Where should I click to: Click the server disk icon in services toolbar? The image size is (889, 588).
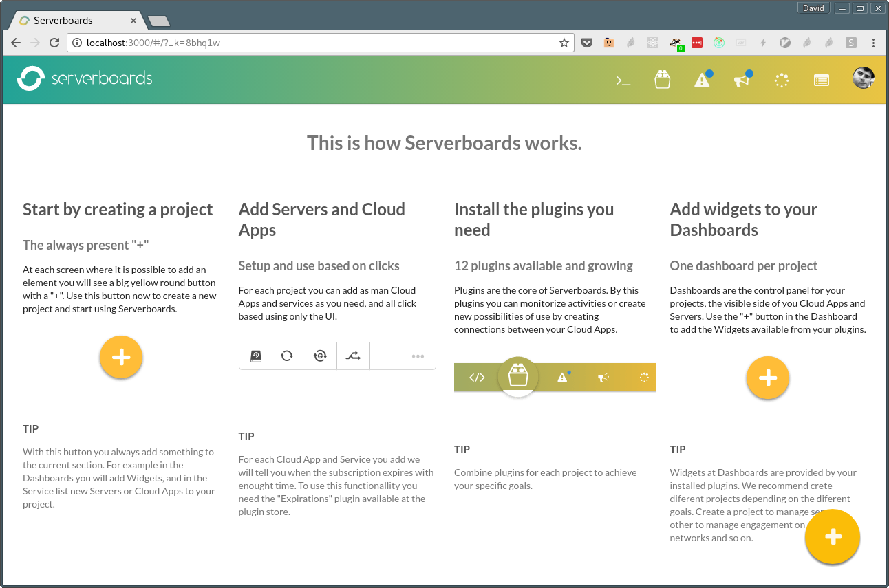[255, 356]
